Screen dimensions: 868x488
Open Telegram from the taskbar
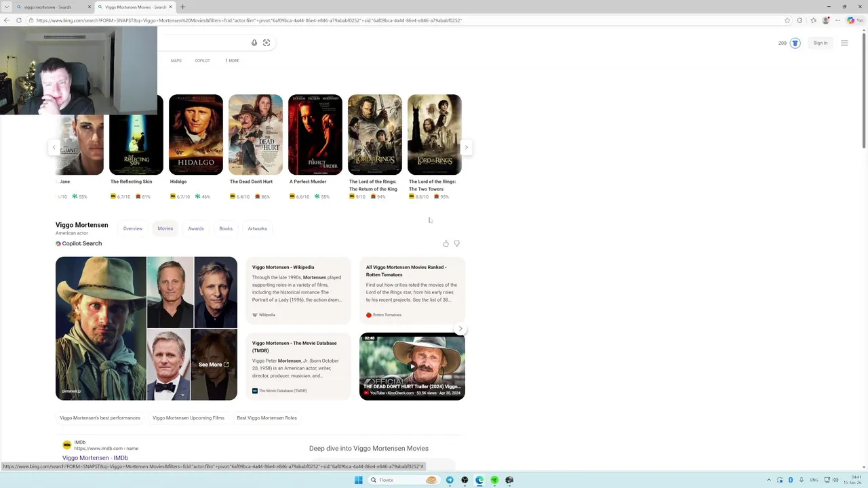(x=450, y=480)
